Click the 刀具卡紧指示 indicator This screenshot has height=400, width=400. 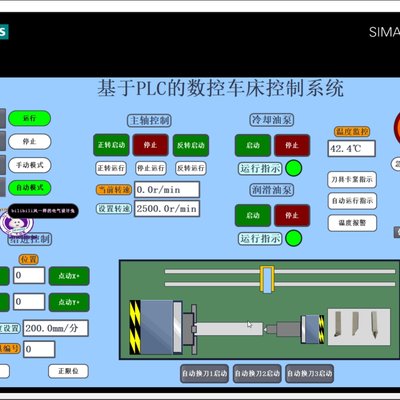coord(352,179)
